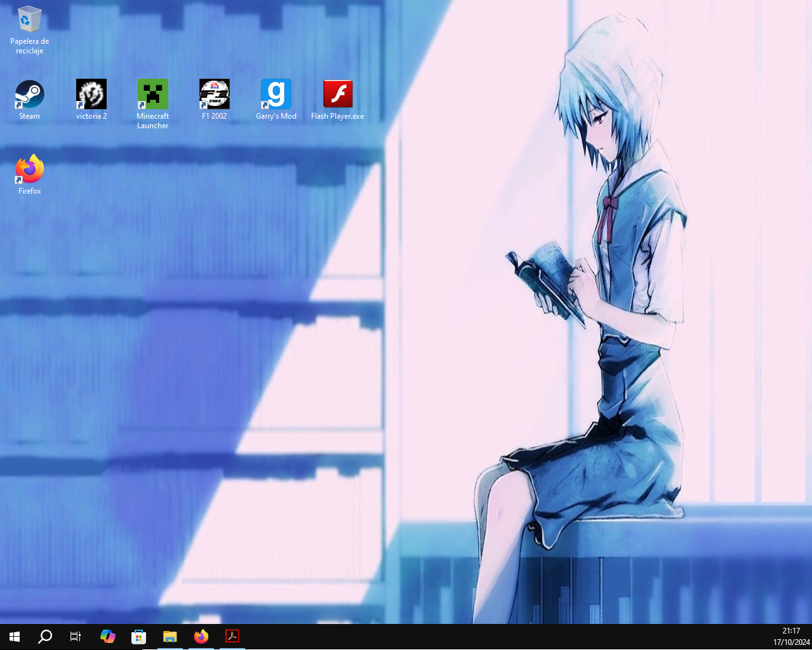Open the Windows Start menu
The height and width of the screenshot is (650, 812).
tap(15, 637)
